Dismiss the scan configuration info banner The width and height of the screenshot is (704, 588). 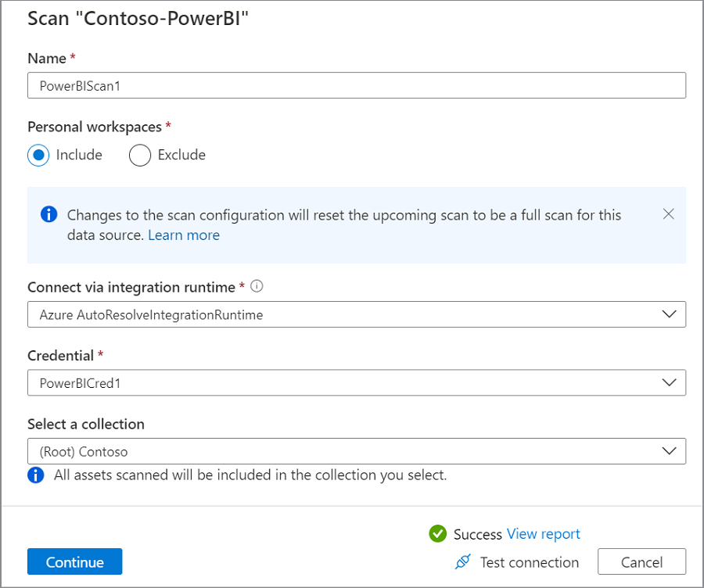click(668, 214)
